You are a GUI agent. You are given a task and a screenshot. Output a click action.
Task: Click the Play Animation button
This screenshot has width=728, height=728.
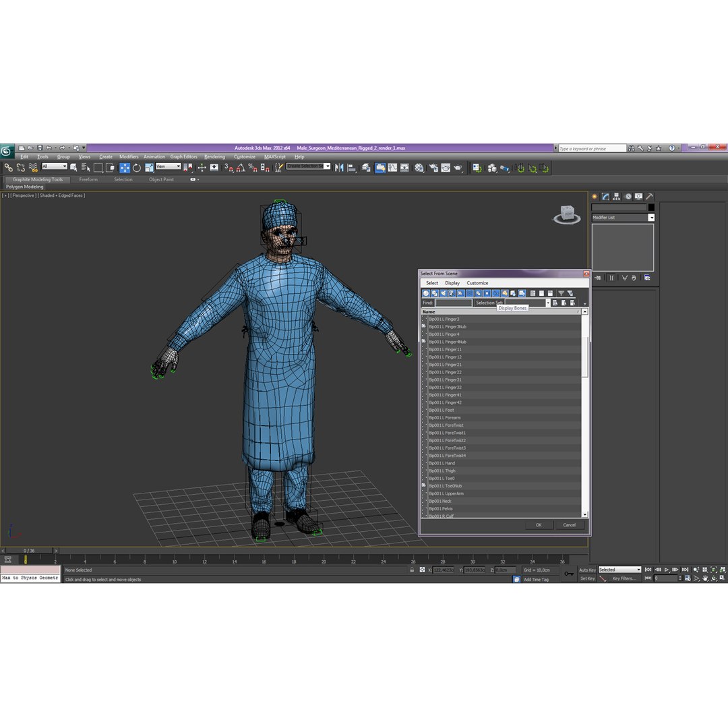coord(666,570)
